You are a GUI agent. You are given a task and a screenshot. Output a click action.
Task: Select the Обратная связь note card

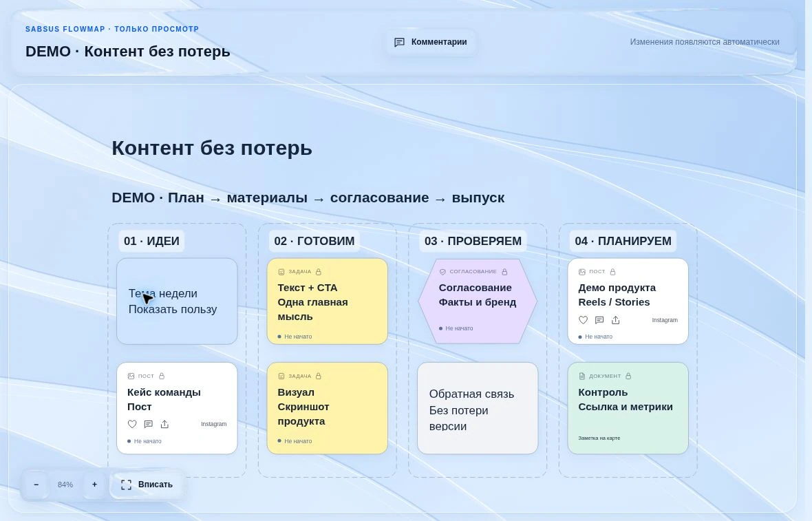pyautogui.click(x=478, y=408)
